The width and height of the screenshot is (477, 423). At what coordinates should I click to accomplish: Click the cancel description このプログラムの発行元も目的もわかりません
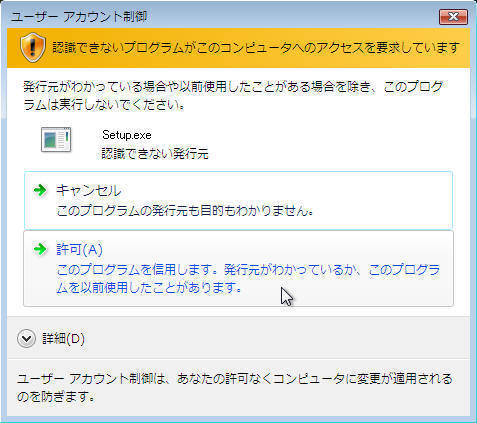[x=185, y=211]
